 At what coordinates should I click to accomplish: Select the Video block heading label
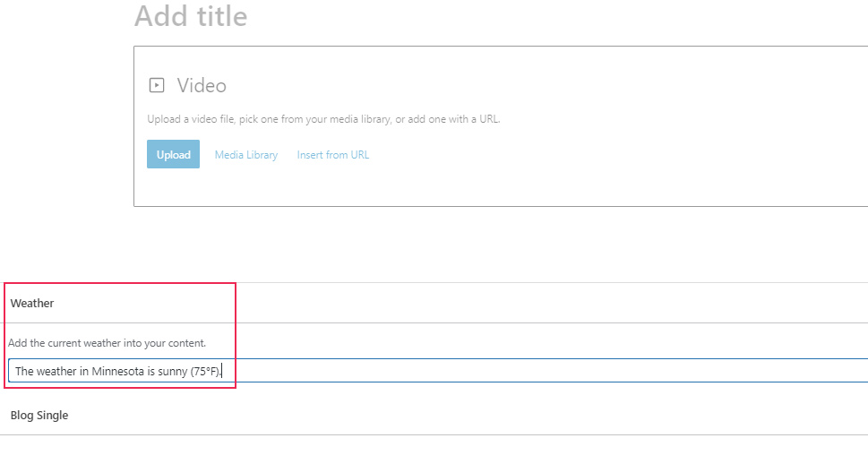click(202, 86)
